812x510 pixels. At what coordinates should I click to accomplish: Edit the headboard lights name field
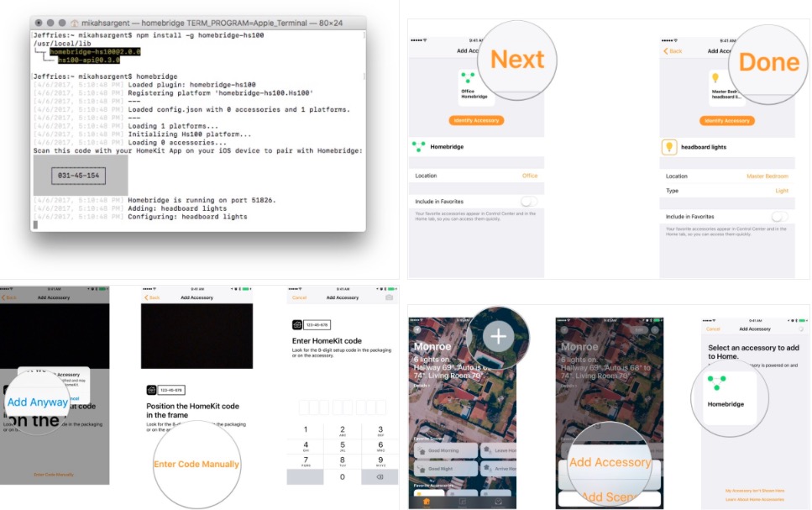703,147
